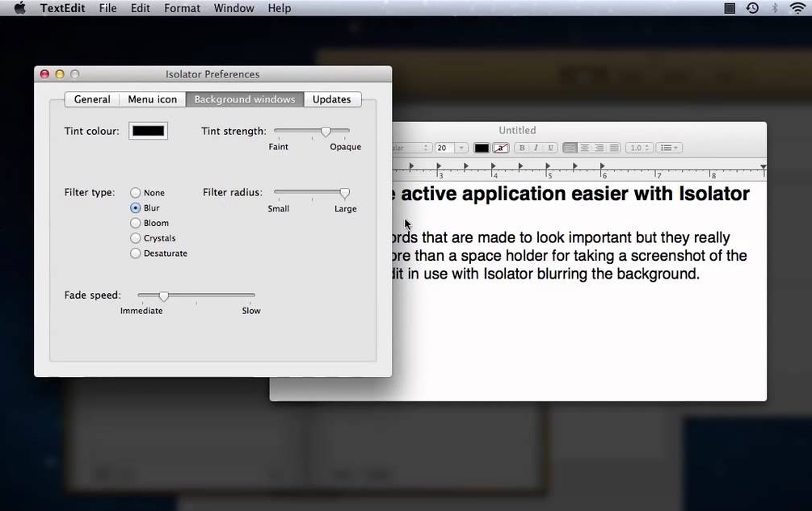Toggle italic formatting in TextEdit toolbar
812x511 pixels.
point(536,148)
